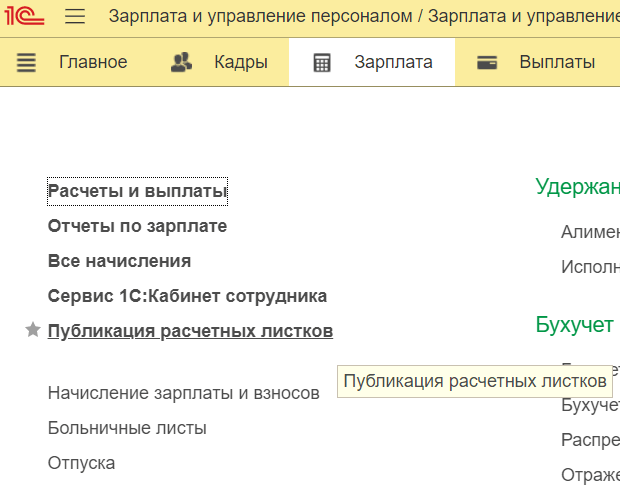Screen dimensions: 620x491
Task: Open Сервис 1С:Кабинет сотрудника
Action: [x=187, y=296]
